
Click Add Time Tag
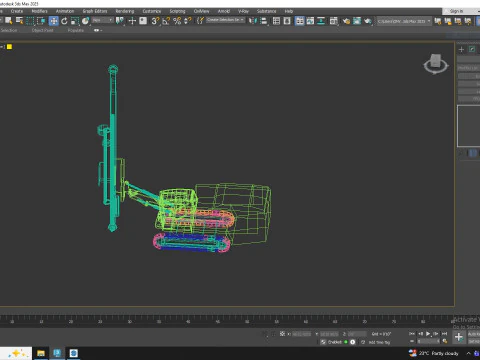[379, 342]
